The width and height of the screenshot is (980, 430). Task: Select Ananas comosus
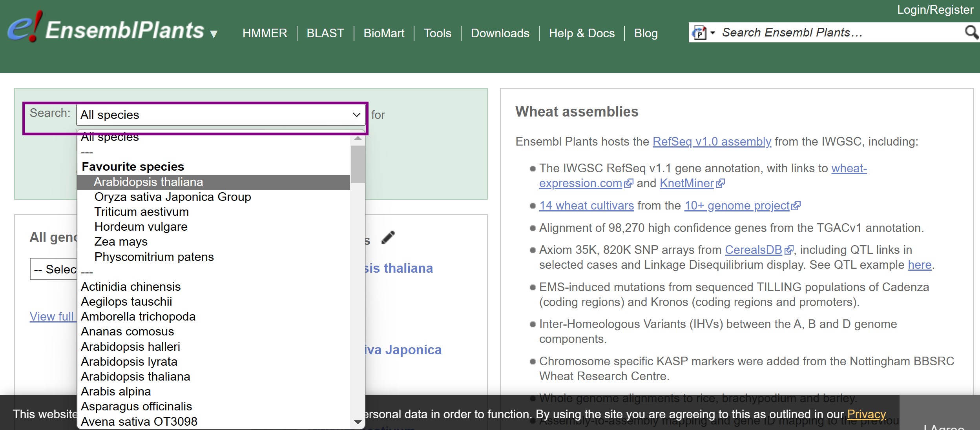pos(214,332)
